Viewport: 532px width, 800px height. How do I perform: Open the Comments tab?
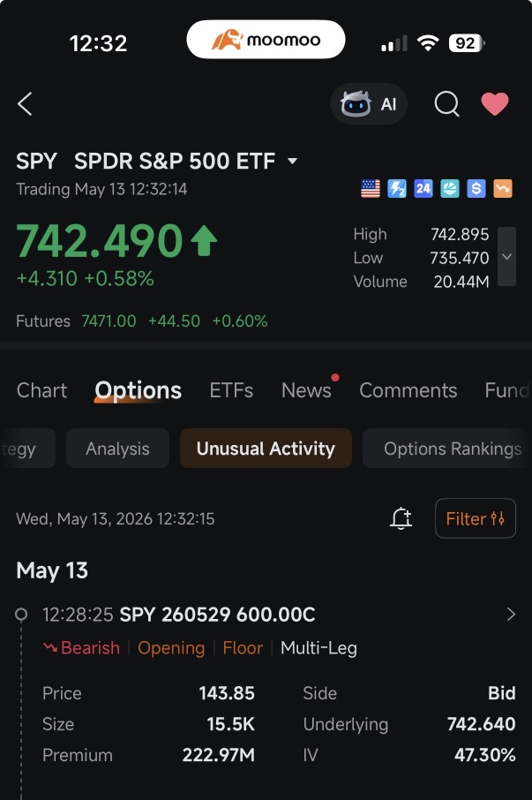[408, 390]
